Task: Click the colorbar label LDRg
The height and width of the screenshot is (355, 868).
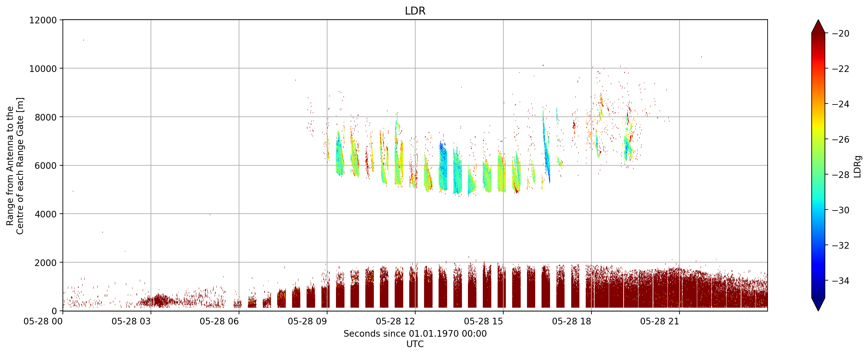Action: point(857,166)
